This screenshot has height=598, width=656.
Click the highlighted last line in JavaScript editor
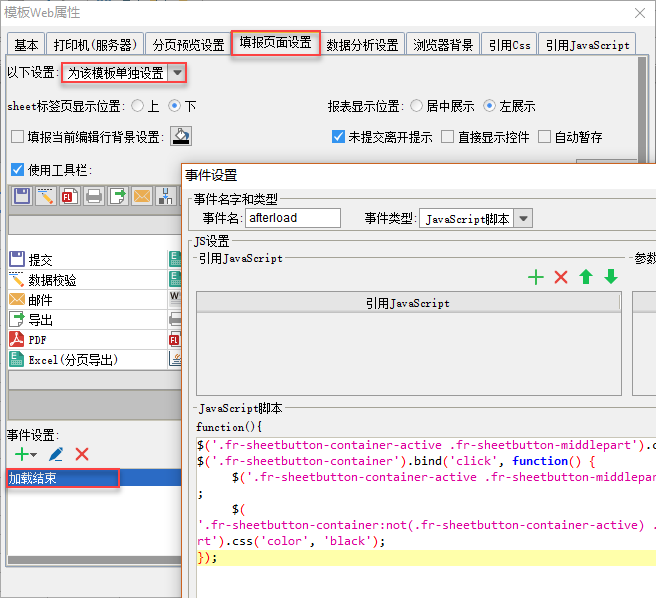[x=426, y=558]
